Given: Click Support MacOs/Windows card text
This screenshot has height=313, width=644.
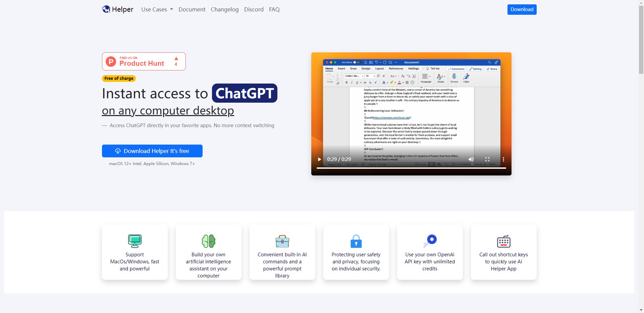Looking at the screenshot, I should point(135,262).
